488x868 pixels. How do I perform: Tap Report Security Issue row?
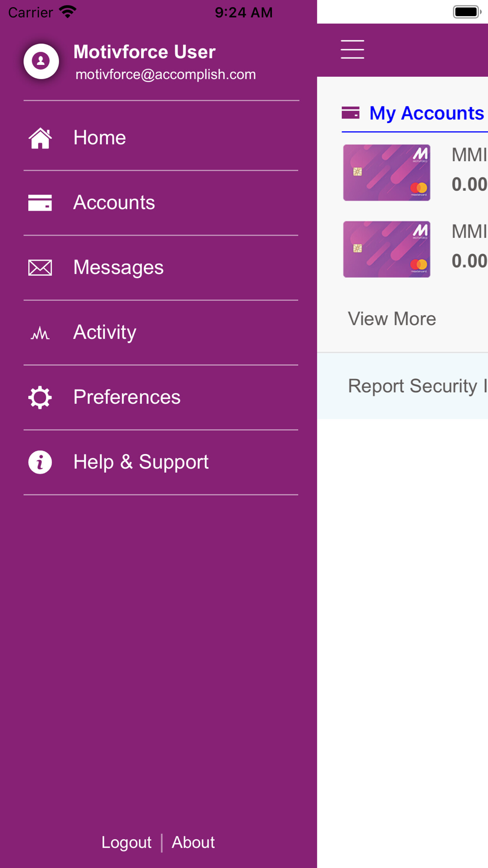tap(403, 386)
